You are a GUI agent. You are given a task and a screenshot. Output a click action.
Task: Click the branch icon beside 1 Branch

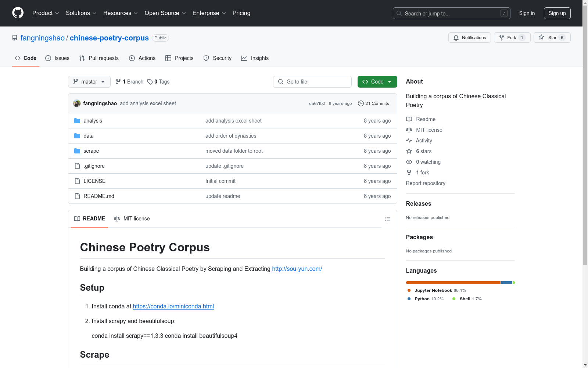(118, 82)
